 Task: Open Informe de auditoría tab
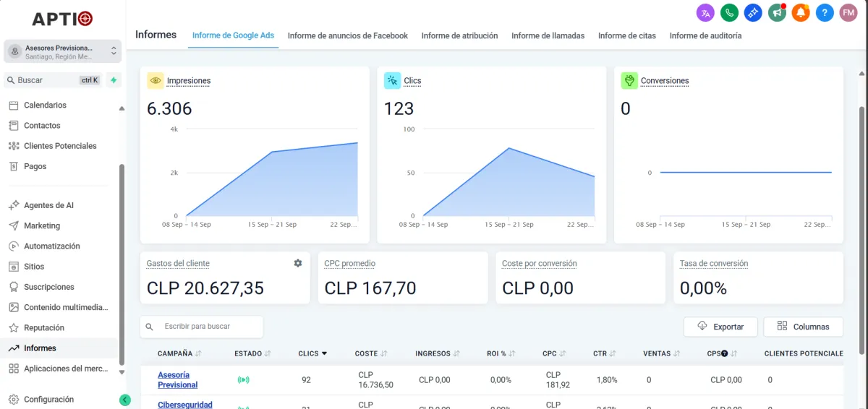click(x=705, y=35)
